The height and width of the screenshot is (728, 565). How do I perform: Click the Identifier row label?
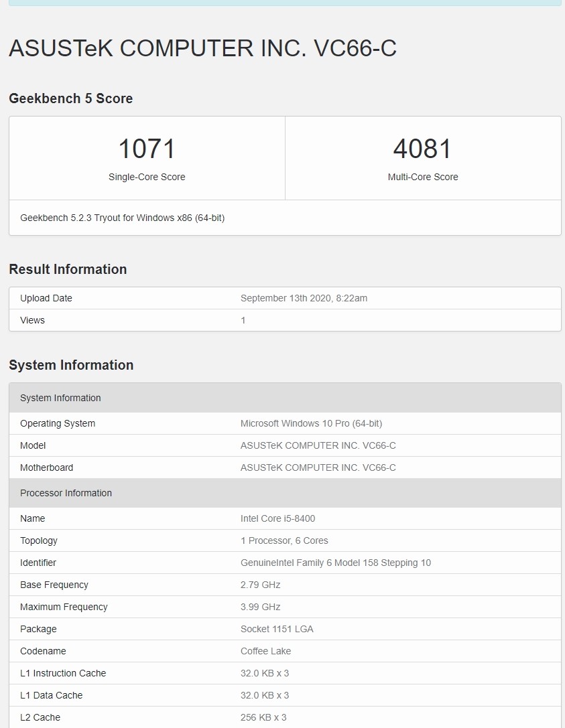point(38,563)
